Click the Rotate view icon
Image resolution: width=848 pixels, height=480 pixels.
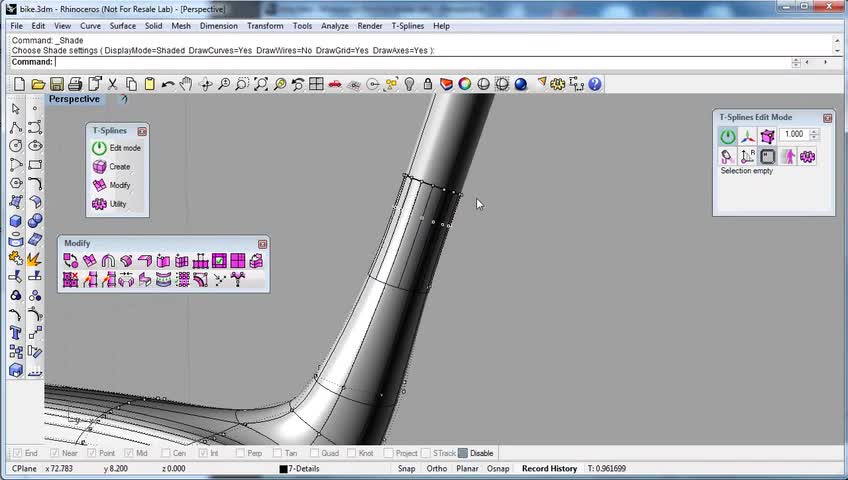tap(206, 84)
